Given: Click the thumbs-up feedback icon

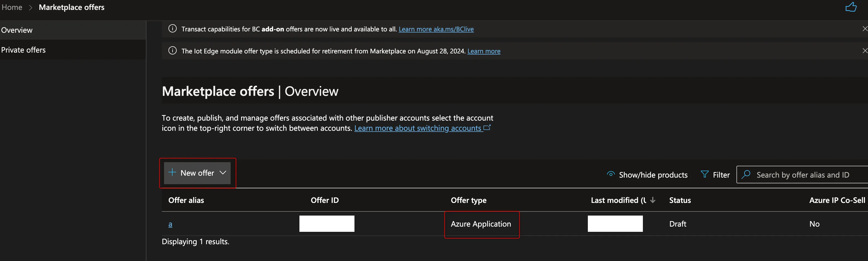Looking at the screenshot, I should (851, 7).
